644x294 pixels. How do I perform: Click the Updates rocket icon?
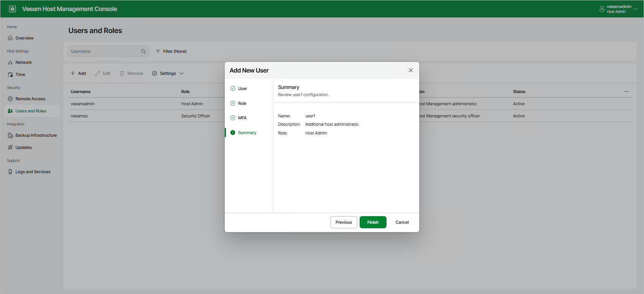(10, 147)
